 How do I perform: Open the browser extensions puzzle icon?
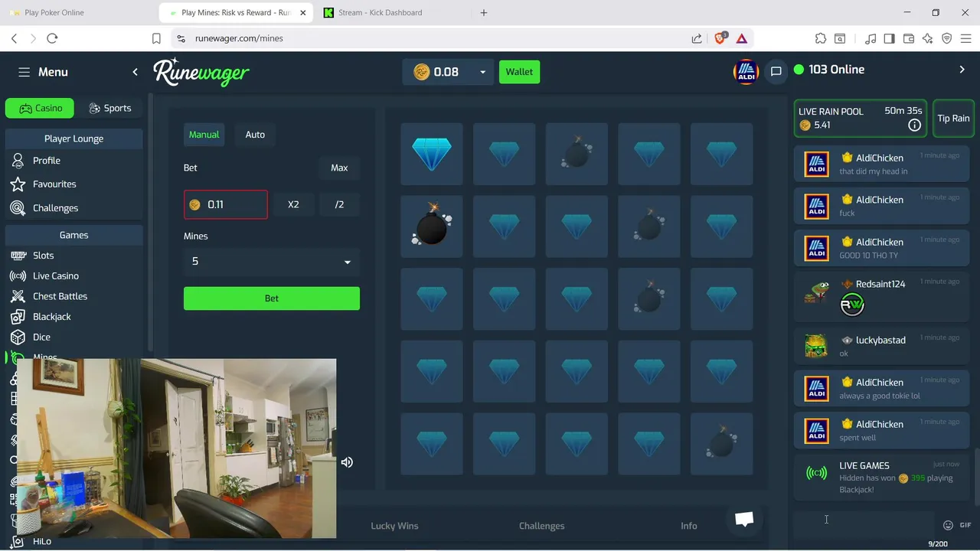tap(821, 38)
